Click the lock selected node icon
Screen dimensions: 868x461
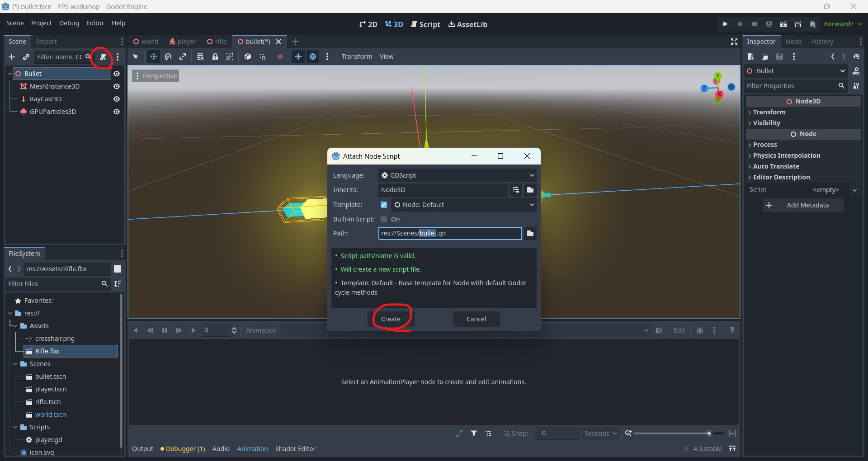[x=215, y=56]
